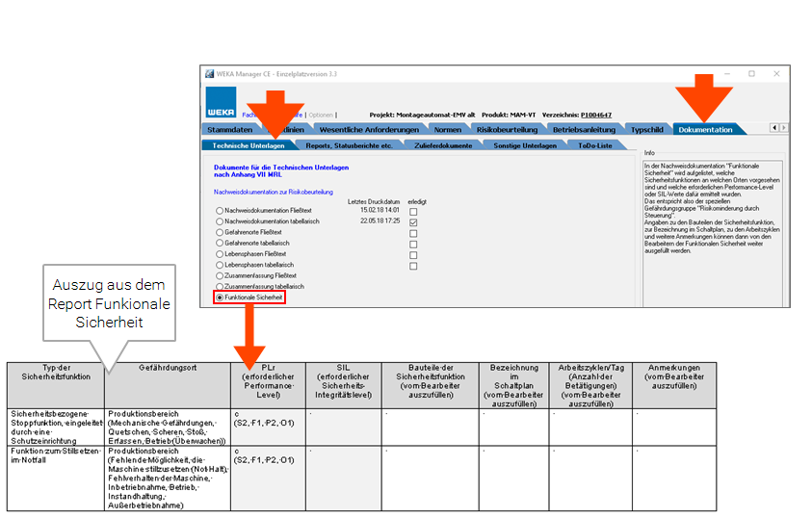Image resolution: width=812 pixels, height=518 pixels.
Task: Toggle erledigt checkbox for Nachweisdokumentation tabellarisch
Action: [413, 221]
